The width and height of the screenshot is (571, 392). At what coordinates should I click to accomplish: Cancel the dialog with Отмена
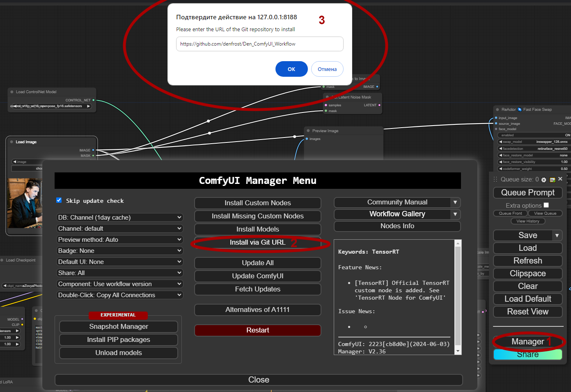tap(327, 69)
